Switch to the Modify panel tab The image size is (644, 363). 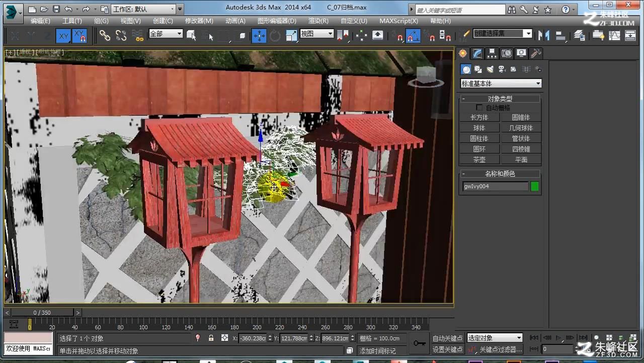click(x=477, y=53)
